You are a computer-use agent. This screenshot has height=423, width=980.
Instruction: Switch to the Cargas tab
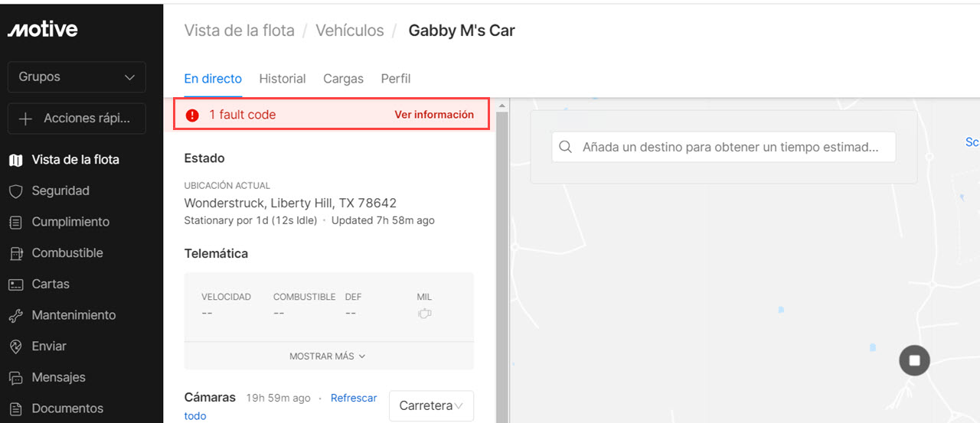tap(343, 79)
